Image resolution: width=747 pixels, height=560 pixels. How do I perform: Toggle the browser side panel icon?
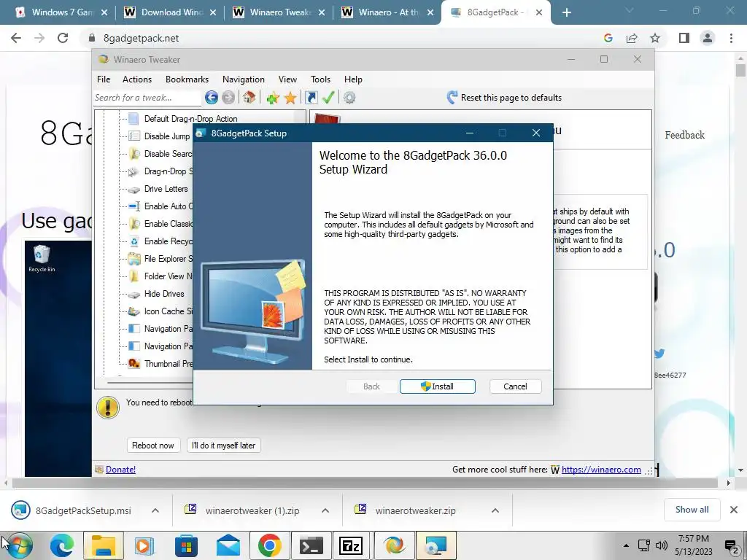coord(684,38)
